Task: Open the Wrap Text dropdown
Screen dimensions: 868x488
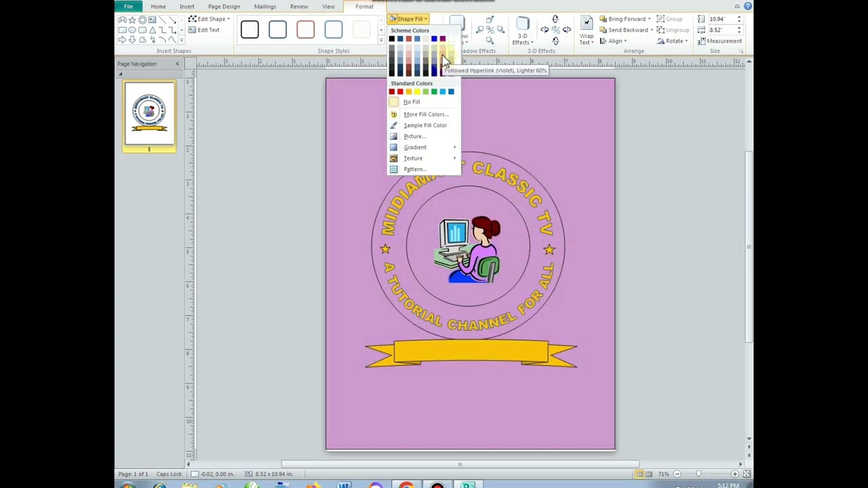Action: 587,32
